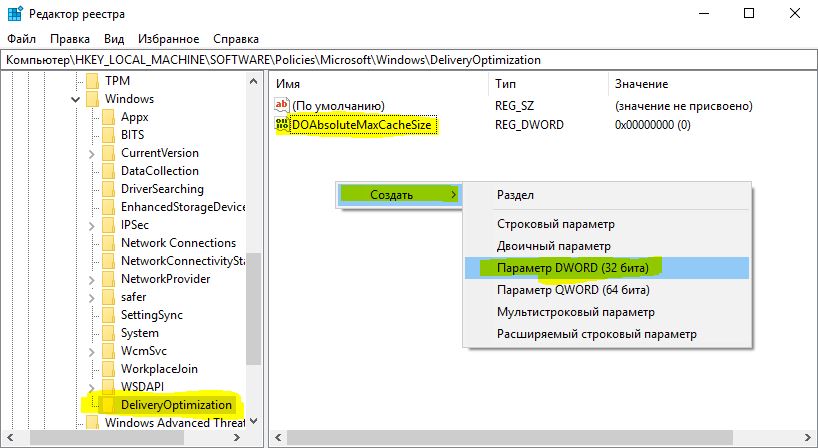Open the Справка menu
Viewport: 818px width, 448px height.
coord(236,39)
